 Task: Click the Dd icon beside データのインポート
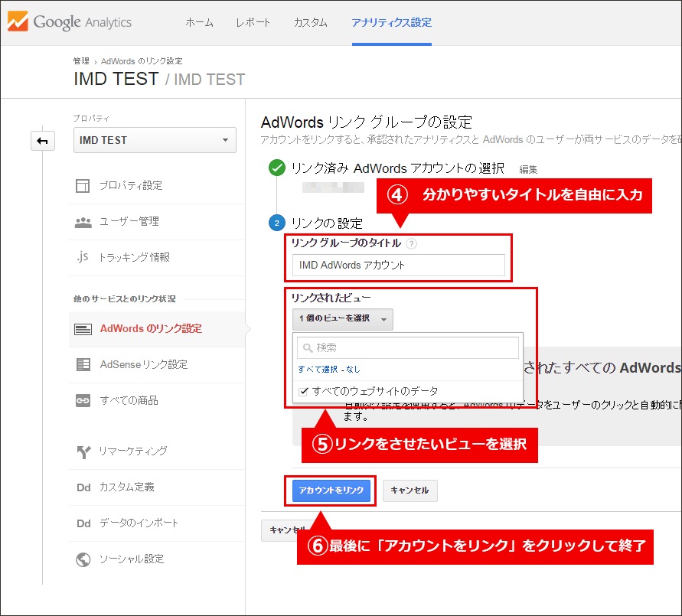tap(83, 523)
